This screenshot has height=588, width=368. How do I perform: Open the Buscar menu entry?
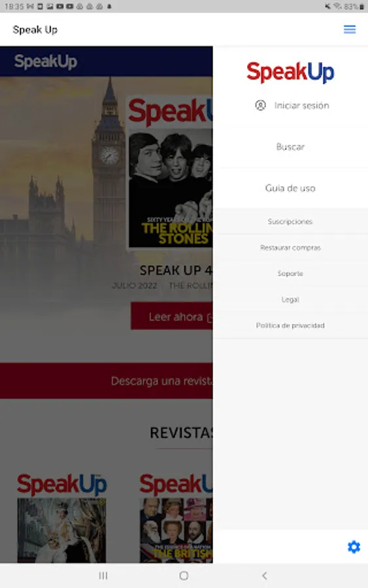click(290, 147)
